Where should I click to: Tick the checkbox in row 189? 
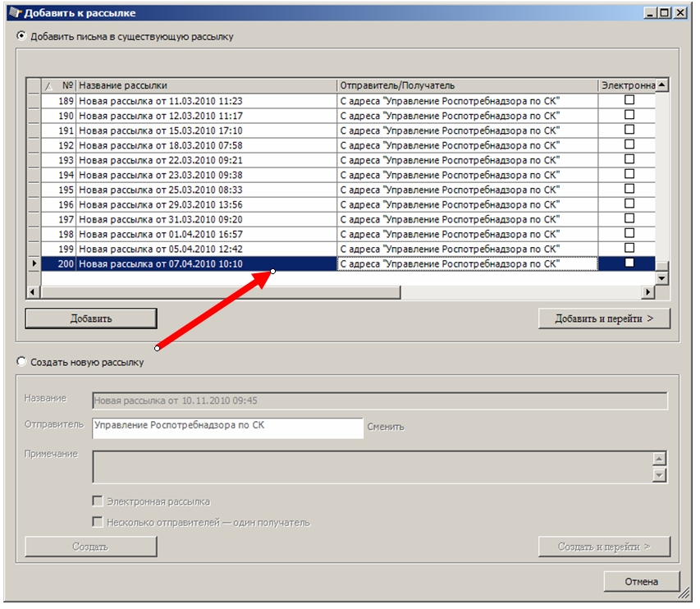pos(629,100)
